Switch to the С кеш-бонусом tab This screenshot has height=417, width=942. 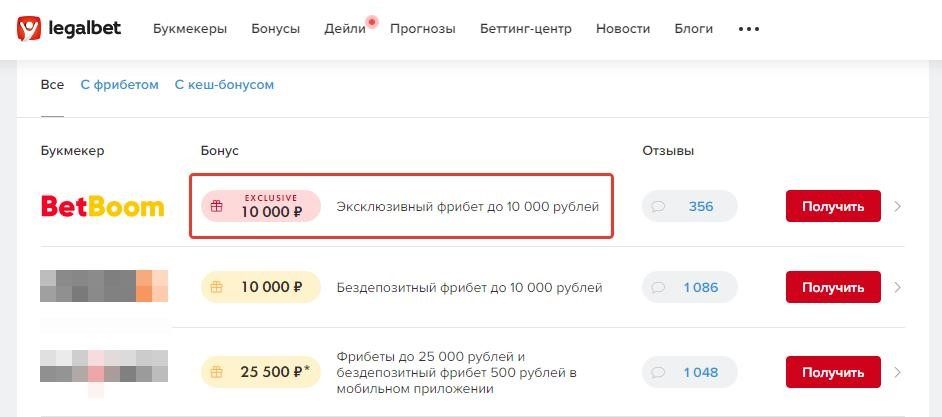point(224,85)
